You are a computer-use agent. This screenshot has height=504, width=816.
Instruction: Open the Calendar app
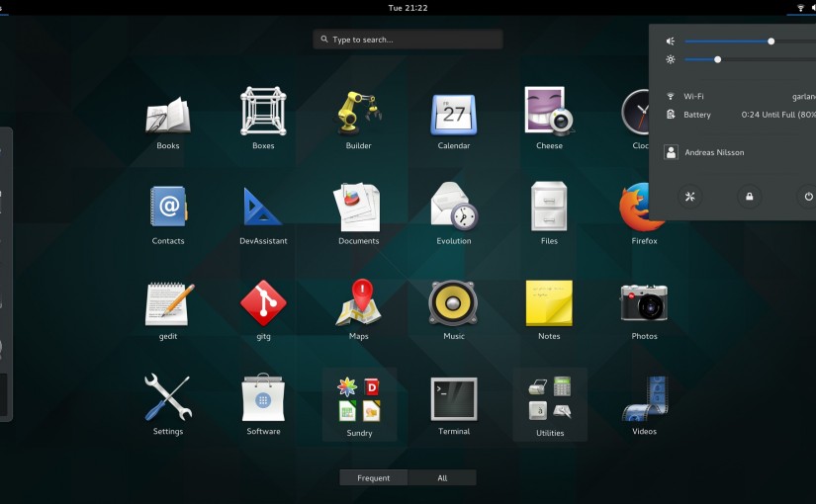pos(454,115)
